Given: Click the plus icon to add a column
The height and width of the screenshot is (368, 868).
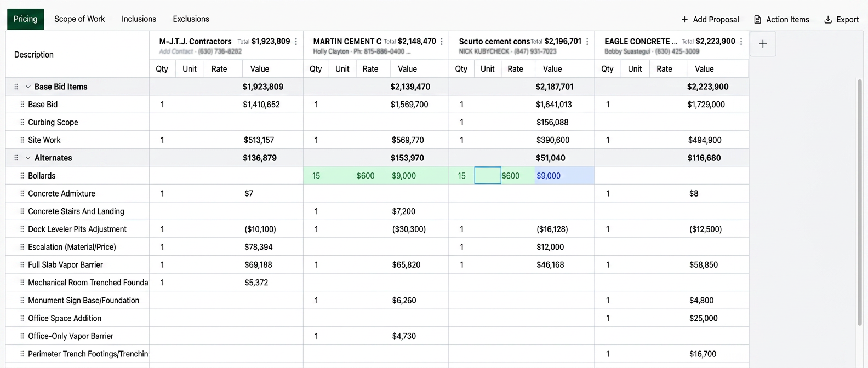Looking at the screenshot, I should (x=763, y=44).
